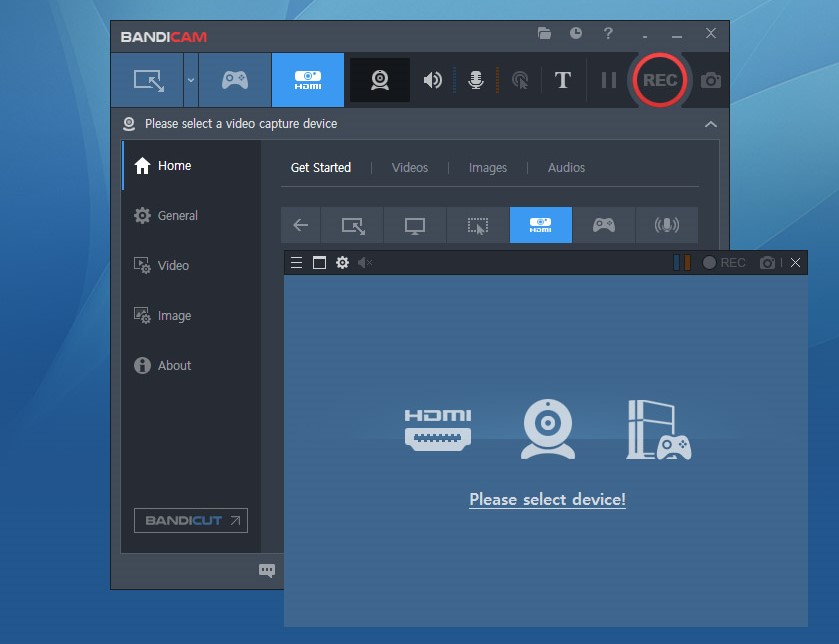Launch Bandicut via the BANDICUT button
The height and width of the screenshot is (644, 839).
click(190, 520)
